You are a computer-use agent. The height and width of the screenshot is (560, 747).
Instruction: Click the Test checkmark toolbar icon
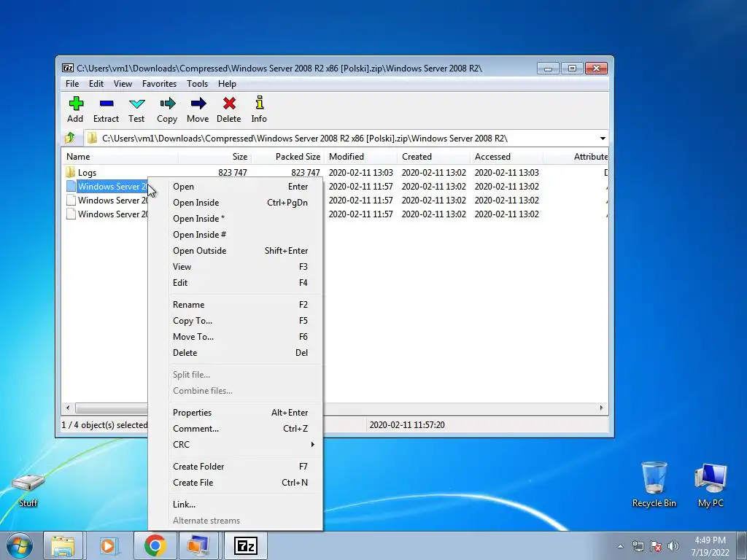(x=136, y=104)
